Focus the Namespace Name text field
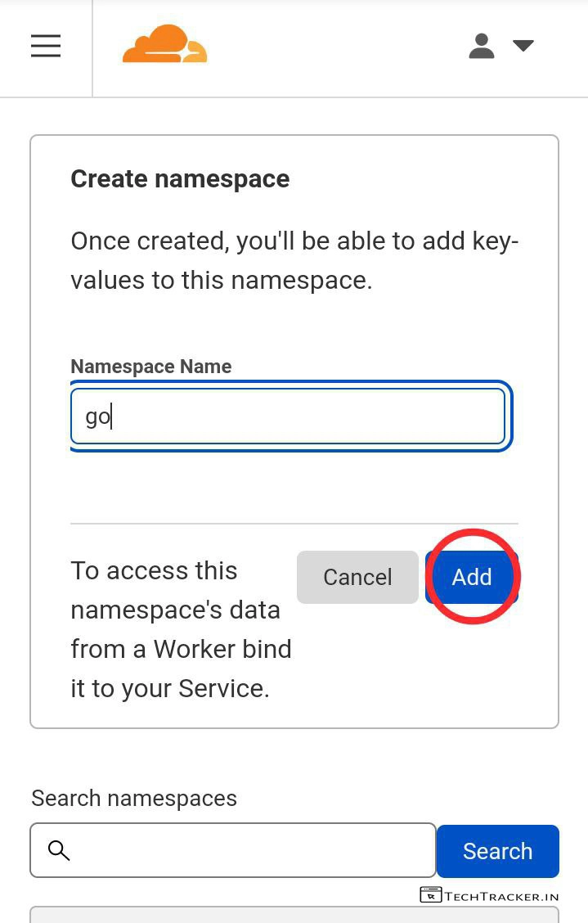 [288, 416]
